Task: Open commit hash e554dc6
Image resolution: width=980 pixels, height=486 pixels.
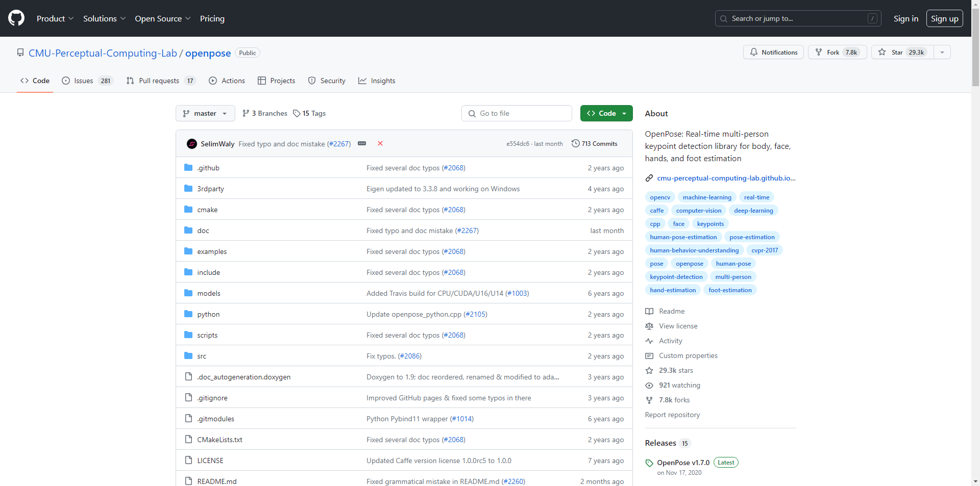Action: 518,144
